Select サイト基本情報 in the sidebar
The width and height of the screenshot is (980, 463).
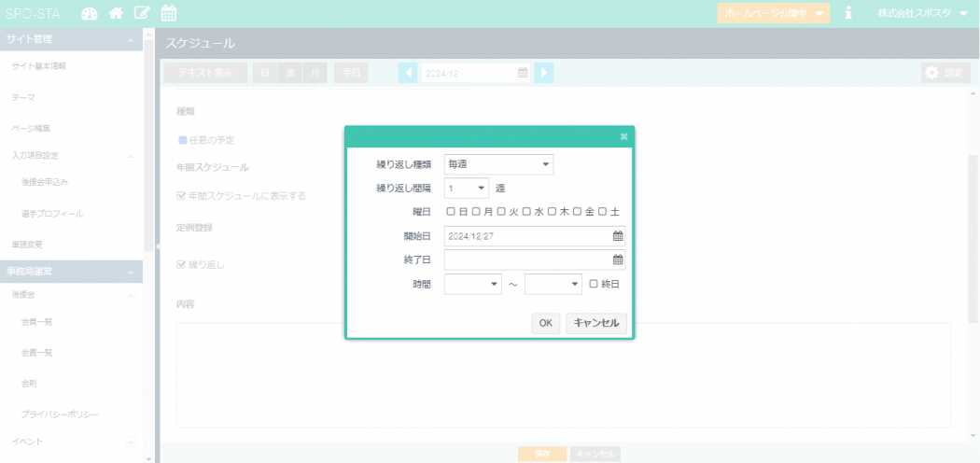(38, 66)
